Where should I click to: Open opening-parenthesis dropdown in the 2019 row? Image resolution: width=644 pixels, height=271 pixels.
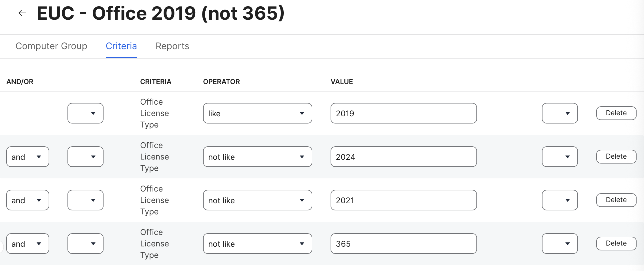pos(86,113)
